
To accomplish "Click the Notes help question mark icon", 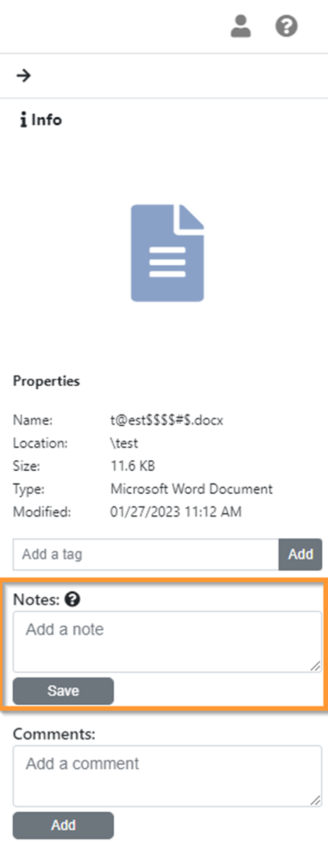I will (x=72, y=599).
